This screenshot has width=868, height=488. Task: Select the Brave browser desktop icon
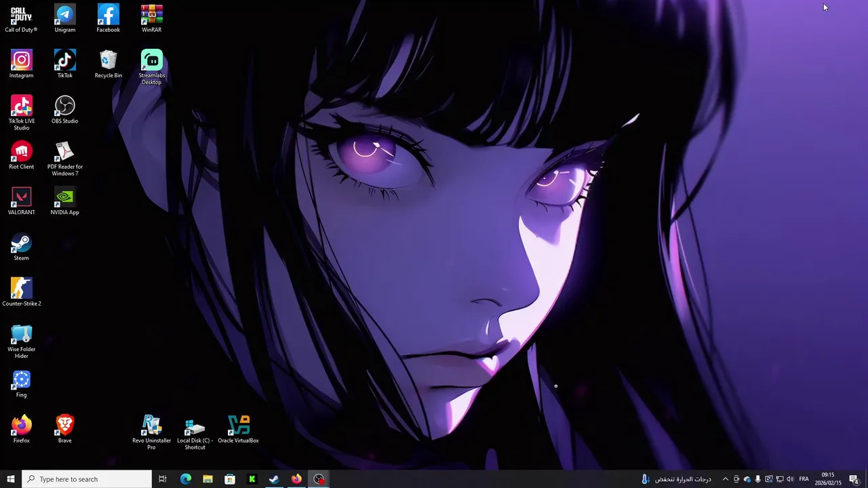click(x=65, y=429)
